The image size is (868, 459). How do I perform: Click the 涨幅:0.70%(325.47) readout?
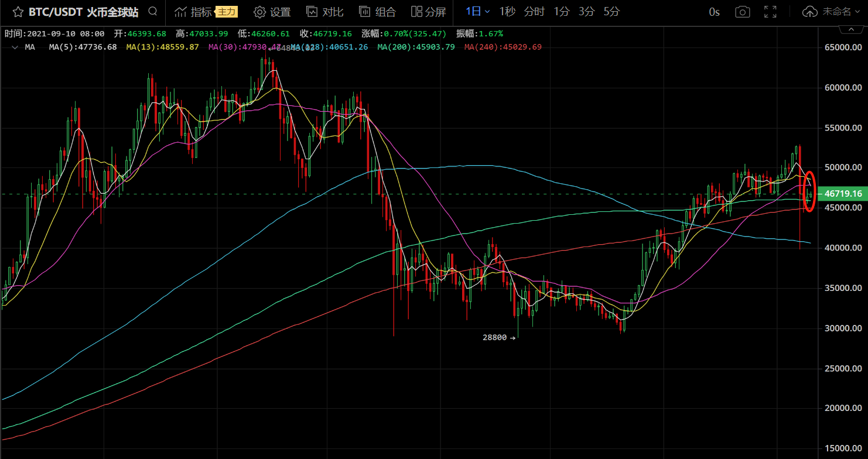[404, 34]
